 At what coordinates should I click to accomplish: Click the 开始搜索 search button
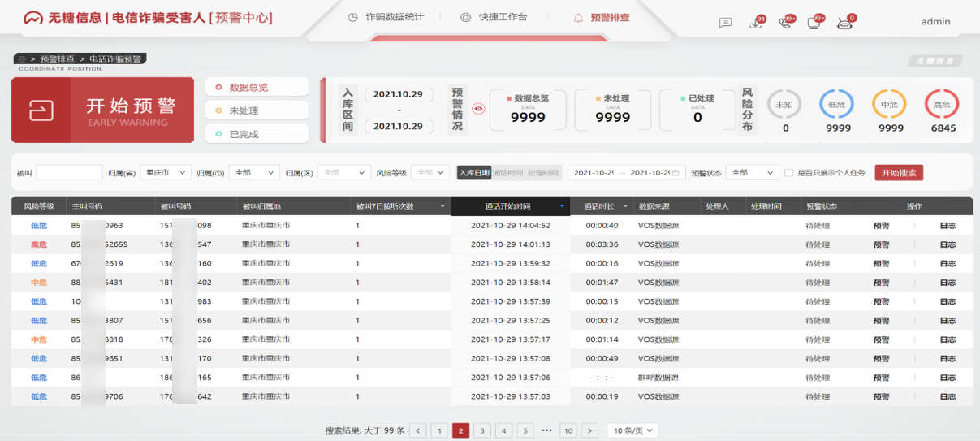[898, 173]
